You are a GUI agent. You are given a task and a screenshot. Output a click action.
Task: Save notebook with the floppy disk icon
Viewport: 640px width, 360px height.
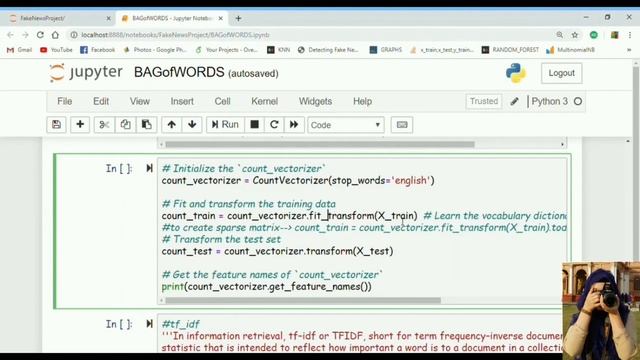click(x=56, y=124)
